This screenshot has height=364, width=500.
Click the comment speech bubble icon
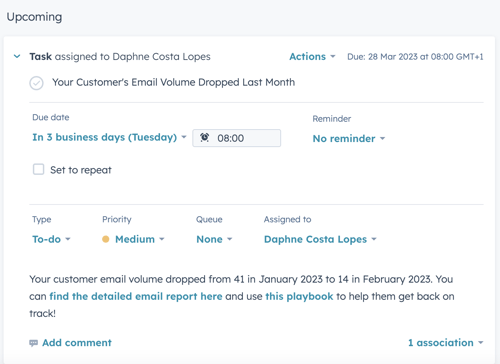33,343
